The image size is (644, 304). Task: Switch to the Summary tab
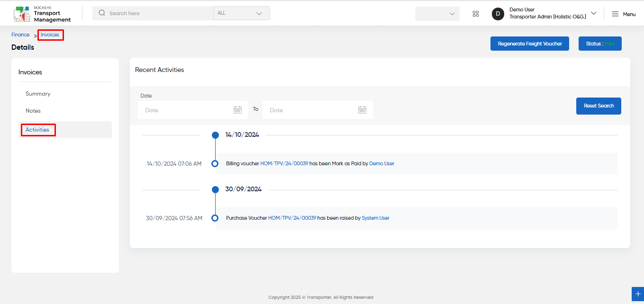(x=38, y=94)
